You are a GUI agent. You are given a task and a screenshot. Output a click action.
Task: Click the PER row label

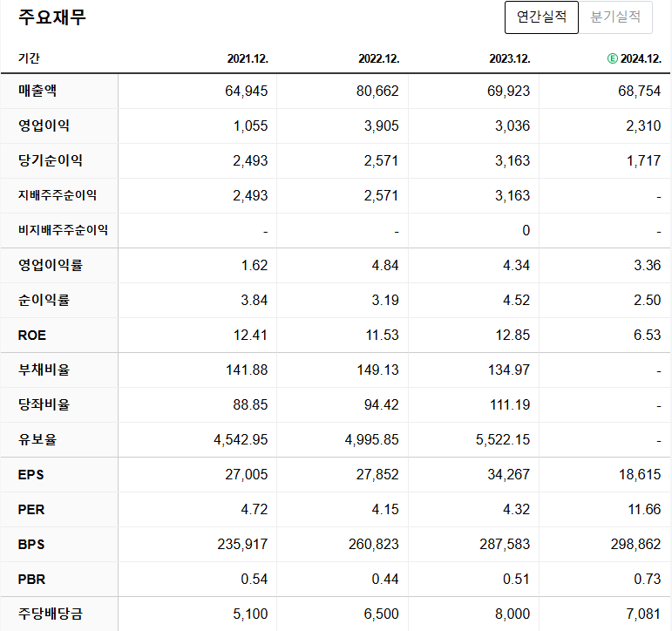point(31,509)
